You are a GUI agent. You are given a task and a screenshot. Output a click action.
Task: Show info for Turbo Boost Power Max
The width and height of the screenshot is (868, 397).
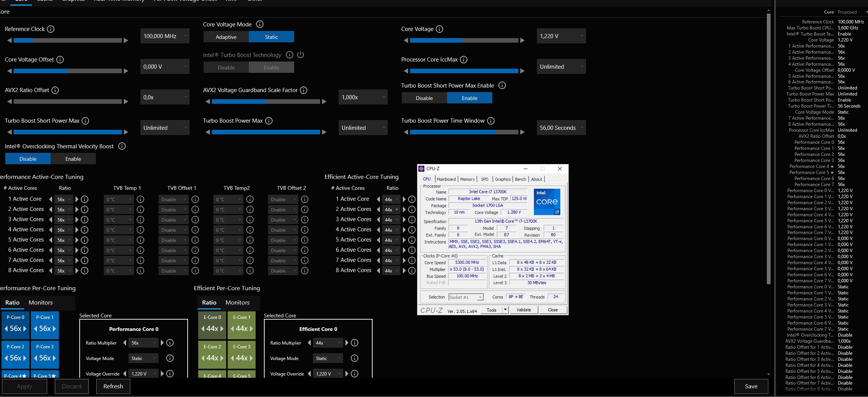(x=269, y=121)
